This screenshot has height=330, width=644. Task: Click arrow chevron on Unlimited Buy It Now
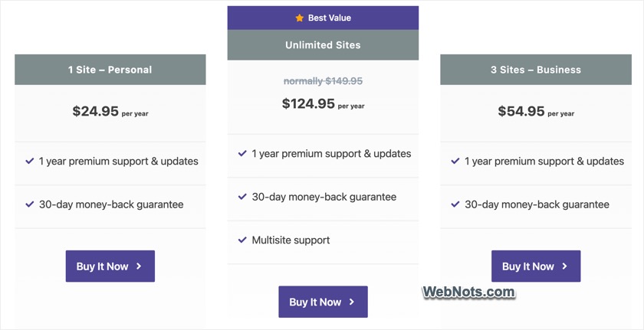(352, 302)
